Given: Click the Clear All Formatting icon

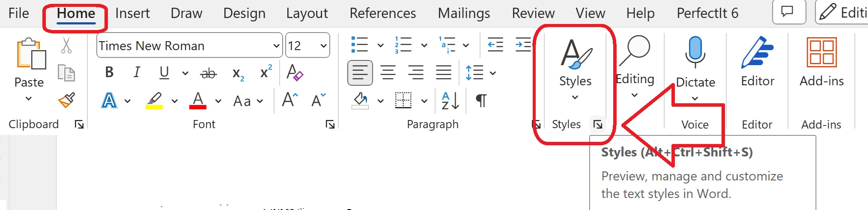Looking at the screenshot, I should [295, 72].
